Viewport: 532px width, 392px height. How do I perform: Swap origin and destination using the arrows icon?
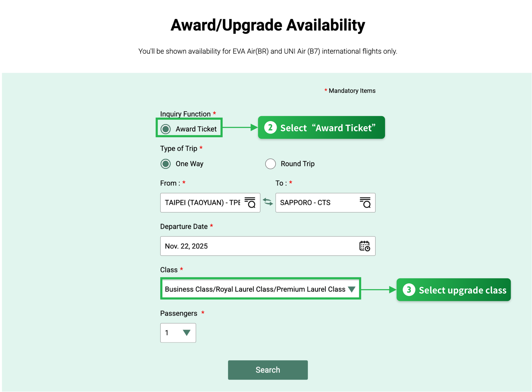click(268, 202)
